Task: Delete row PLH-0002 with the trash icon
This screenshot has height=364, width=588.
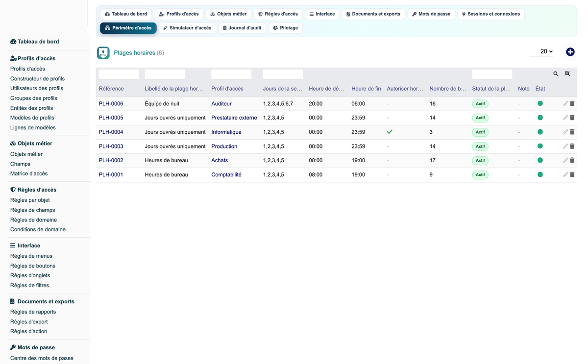Action: click(x=572, y=160)
